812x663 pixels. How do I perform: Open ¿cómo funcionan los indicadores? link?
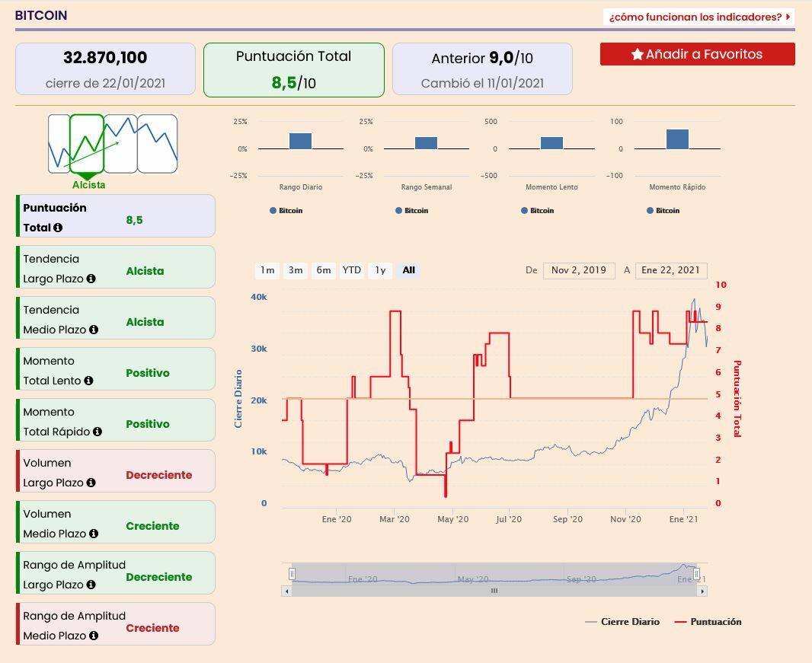pyautogui.click(x=699, y=17)
